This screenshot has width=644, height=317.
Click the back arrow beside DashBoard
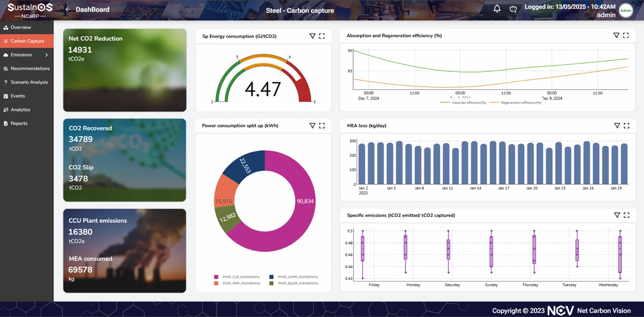tap(68, 9)
